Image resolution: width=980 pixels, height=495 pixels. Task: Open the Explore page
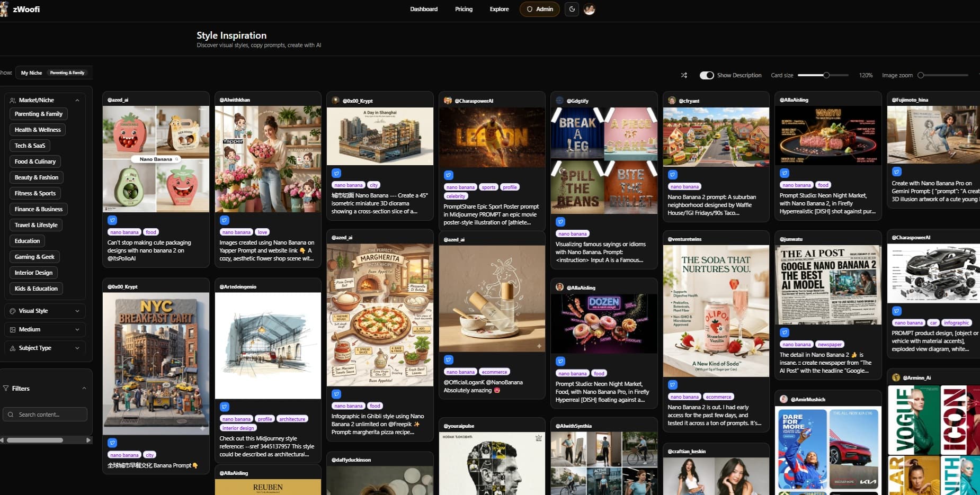[499, 9]
